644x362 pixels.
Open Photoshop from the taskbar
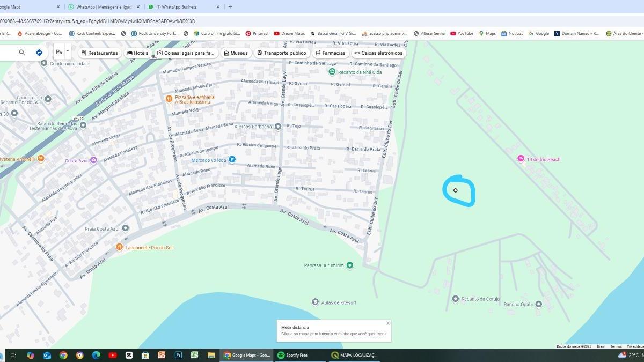coord(178,355)
